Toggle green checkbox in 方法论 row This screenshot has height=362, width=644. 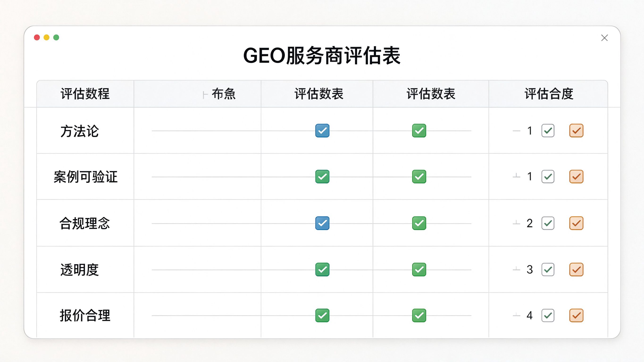click(x=419, y=130)
